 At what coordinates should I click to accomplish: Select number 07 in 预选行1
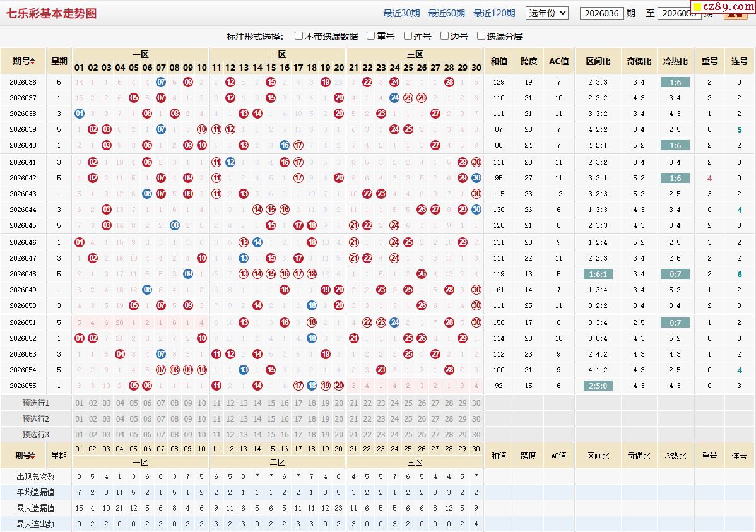click(x=161, y=403)
